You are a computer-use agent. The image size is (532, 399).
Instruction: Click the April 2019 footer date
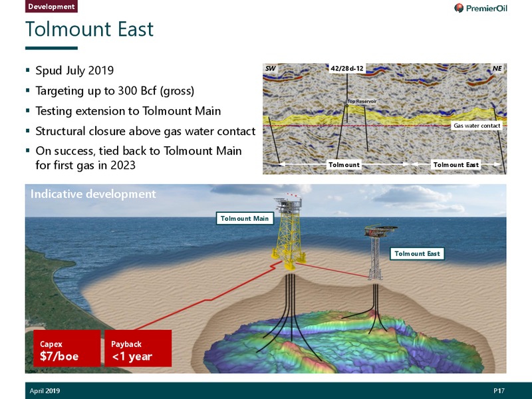tap(45, 391)
